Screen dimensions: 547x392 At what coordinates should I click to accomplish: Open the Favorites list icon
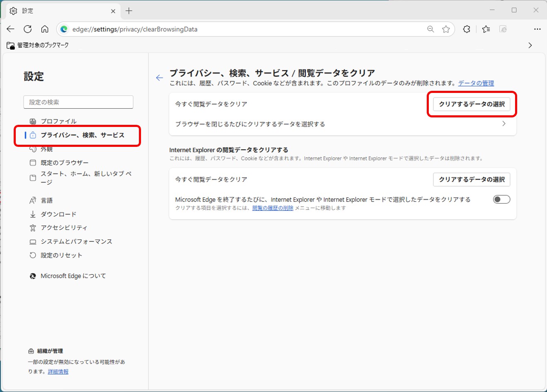tap(486, 29)
